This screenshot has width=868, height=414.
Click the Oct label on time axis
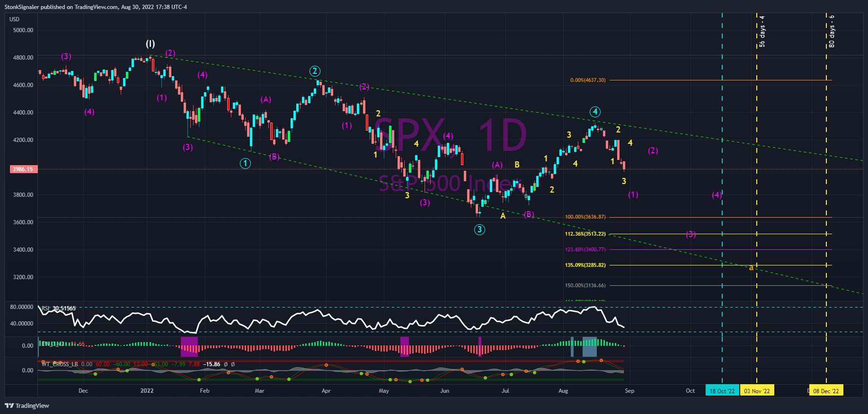click(x=691, y=391)
